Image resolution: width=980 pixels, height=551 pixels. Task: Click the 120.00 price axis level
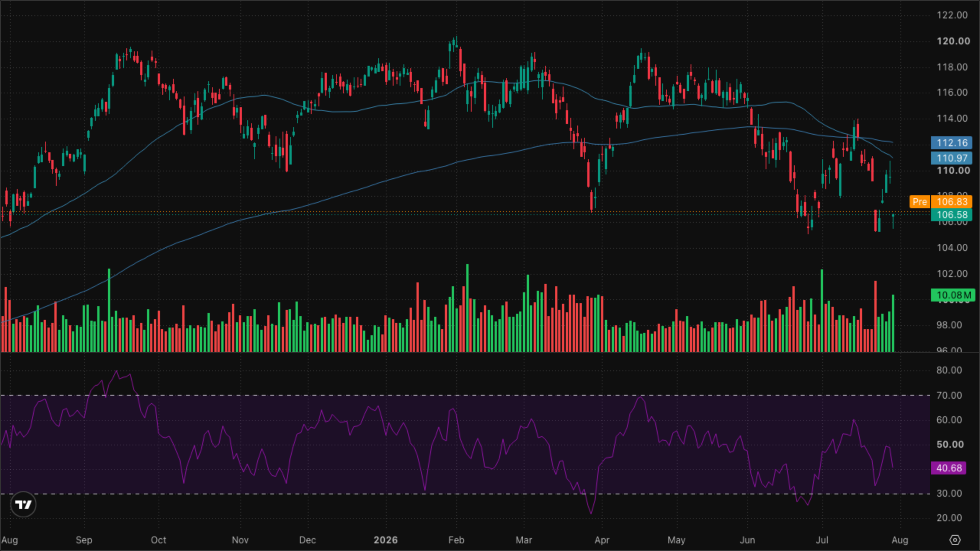[953, 41]
